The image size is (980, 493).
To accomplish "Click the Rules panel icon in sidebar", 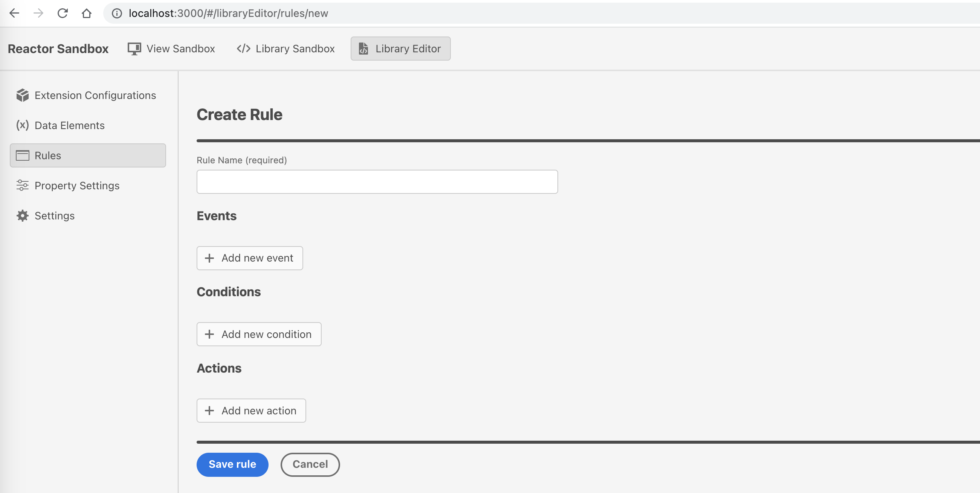I will (x=23, y=155).
